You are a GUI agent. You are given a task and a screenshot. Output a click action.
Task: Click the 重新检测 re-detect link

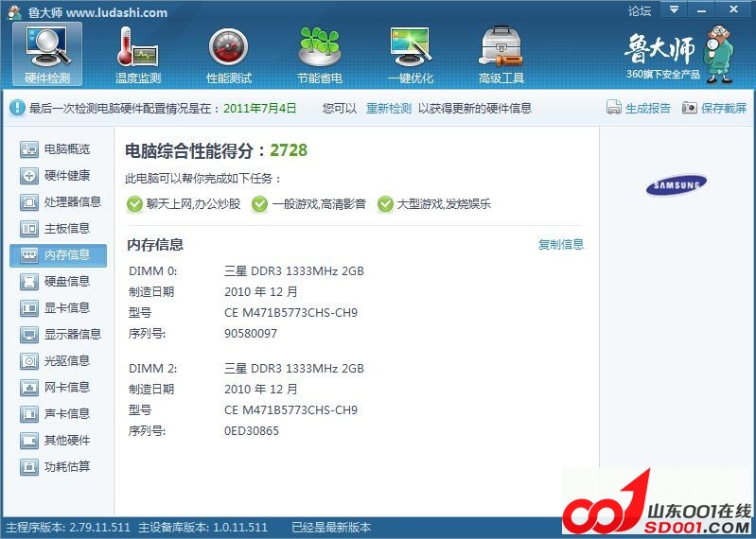coord(389,109)
